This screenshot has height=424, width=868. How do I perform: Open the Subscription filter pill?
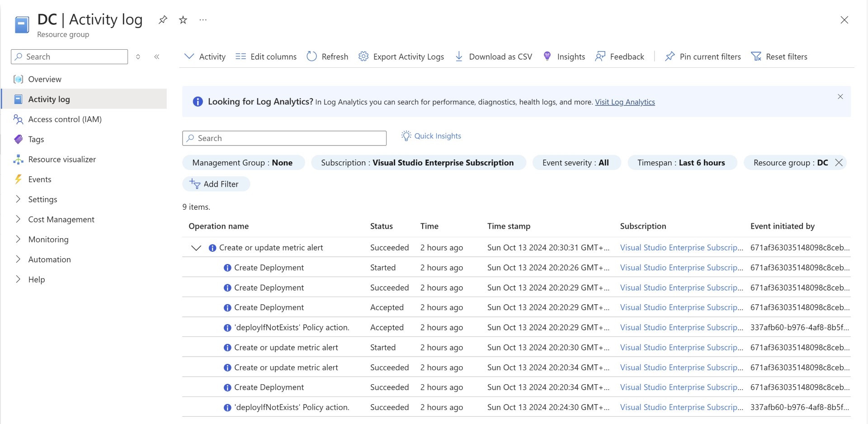click(x=418, y=163)
